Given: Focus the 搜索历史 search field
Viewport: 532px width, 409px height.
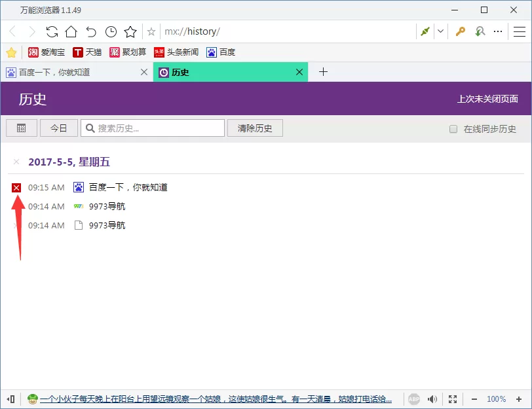Looking at the screenshot, I should pos(153,128).
